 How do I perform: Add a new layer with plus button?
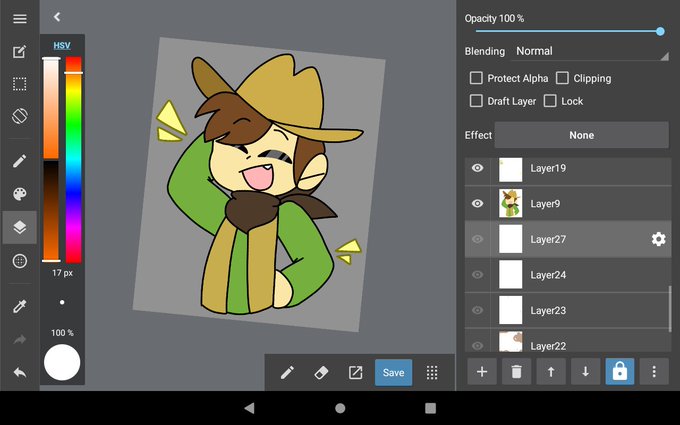coord(482,372)
